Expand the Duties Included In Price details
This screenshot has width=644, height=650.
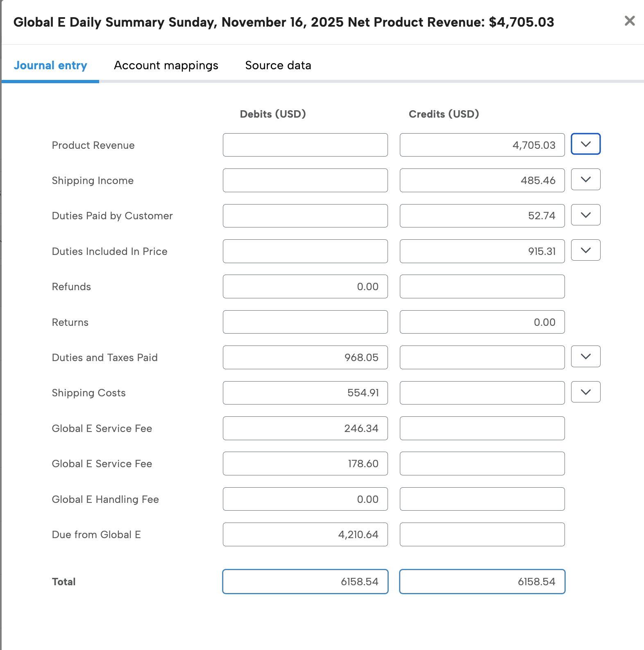pyautogui.click(x=585, y=250)
